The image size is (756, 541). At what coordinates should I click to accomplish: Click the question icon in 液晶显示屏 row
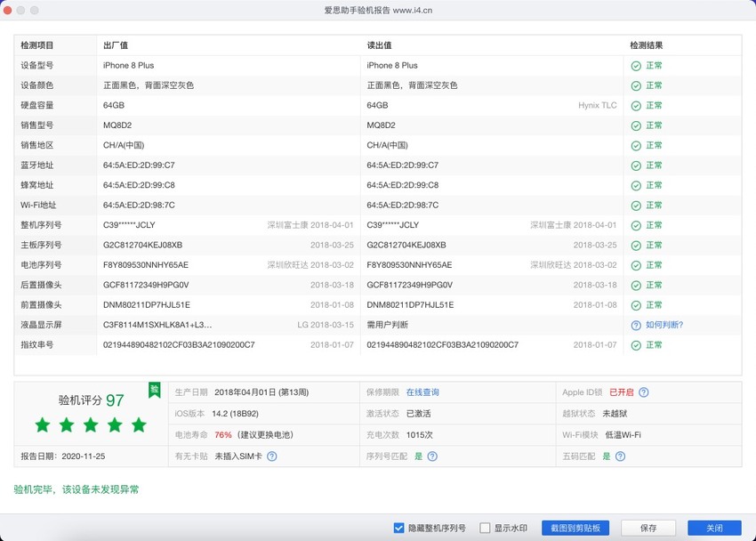(636, 326)
